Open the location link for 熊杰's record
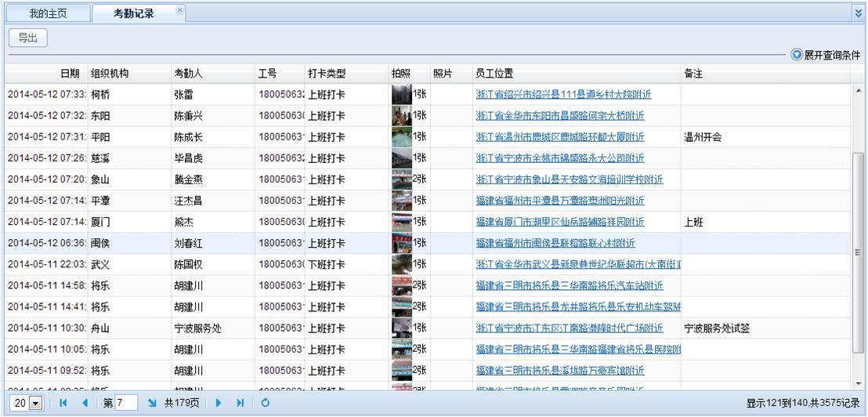The width and height of the screenshot is (868, 417). point(559,222)
